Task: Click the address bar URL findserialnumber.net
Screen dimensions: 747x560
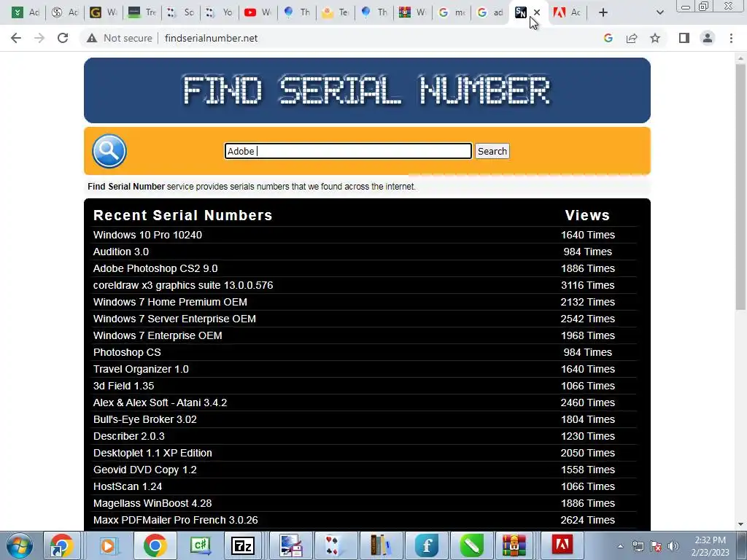Action: click(211, 38)
